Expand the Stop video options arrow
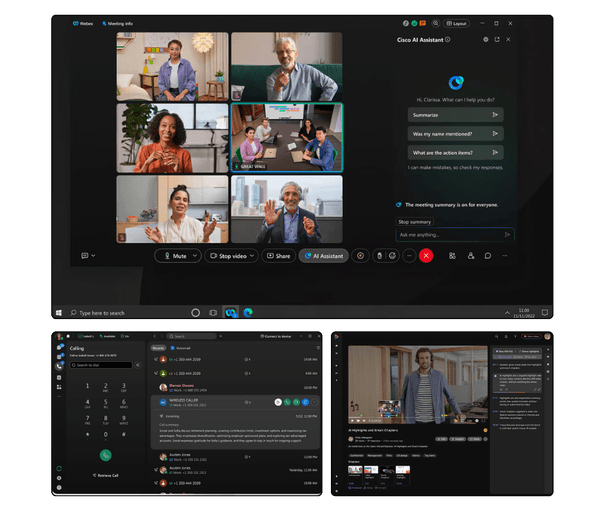 [252, 256]
